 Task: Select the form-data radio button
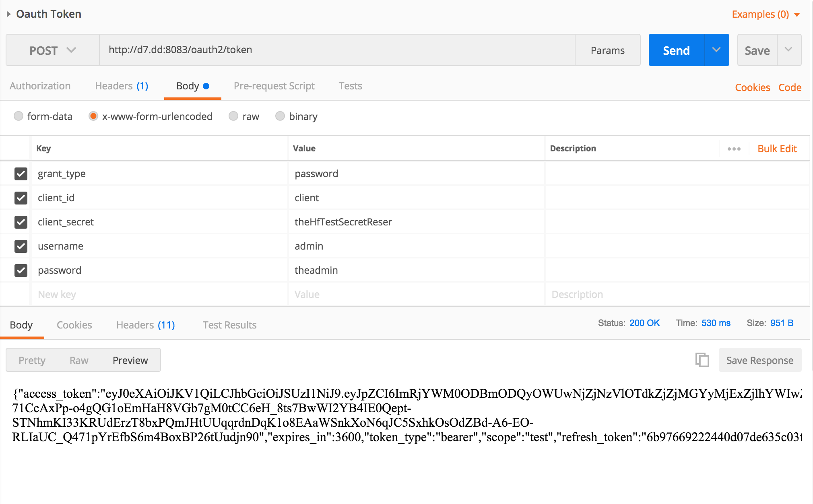[x=19, y=116]
